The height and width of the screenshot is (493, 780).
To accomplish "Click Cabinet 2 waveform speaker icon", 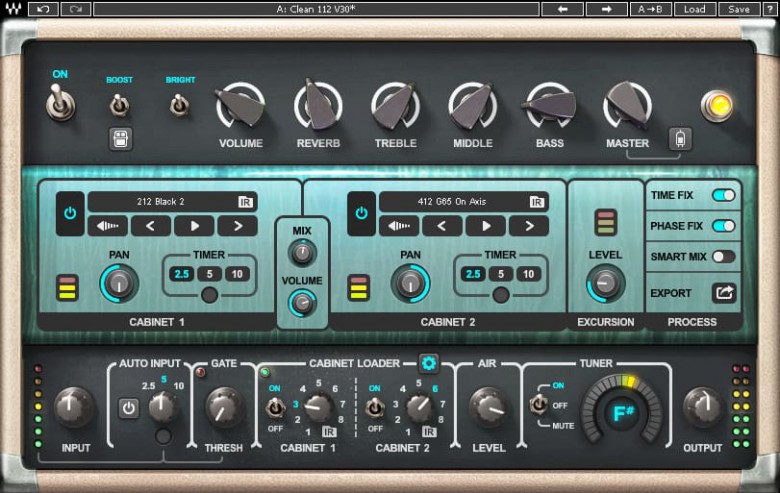I will point(399,226).
